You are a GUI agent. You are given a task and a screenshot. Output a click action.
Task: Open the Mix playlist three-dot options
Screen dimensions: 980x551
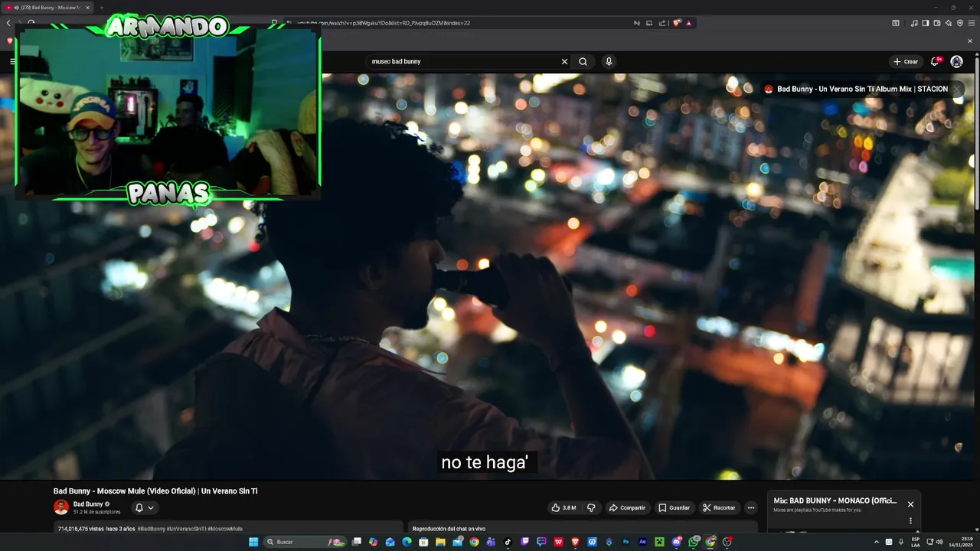tap(910, 521)
